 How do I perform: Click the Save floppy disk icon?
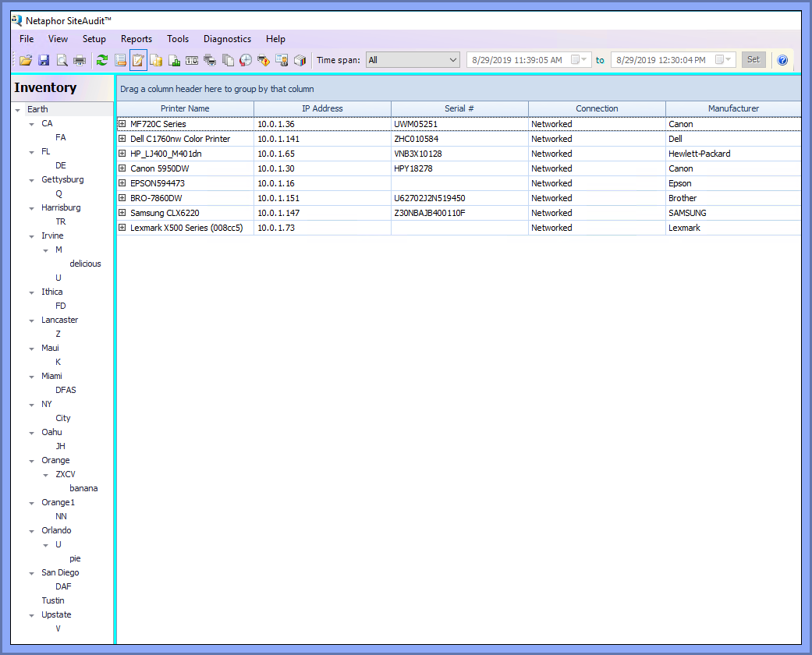pos(44,60)
